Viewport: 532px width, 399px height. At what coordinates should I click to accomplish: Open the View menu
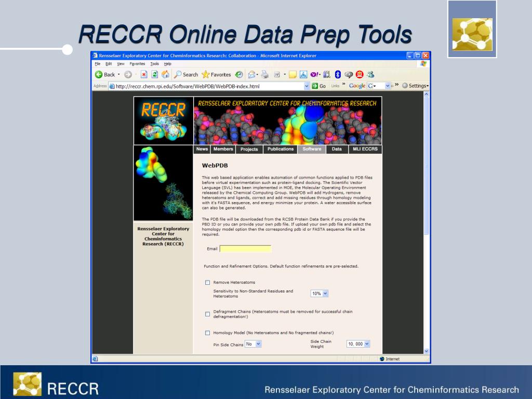coord(121,64)
